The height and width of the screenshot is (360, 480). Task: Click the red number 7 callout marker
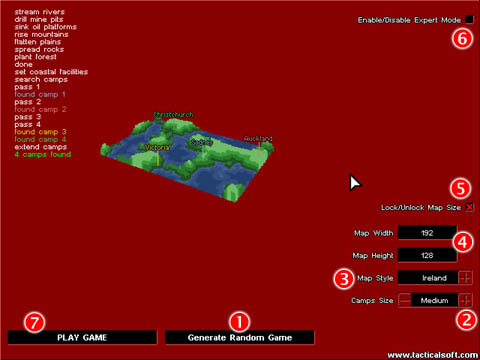(x=34, y=322)
